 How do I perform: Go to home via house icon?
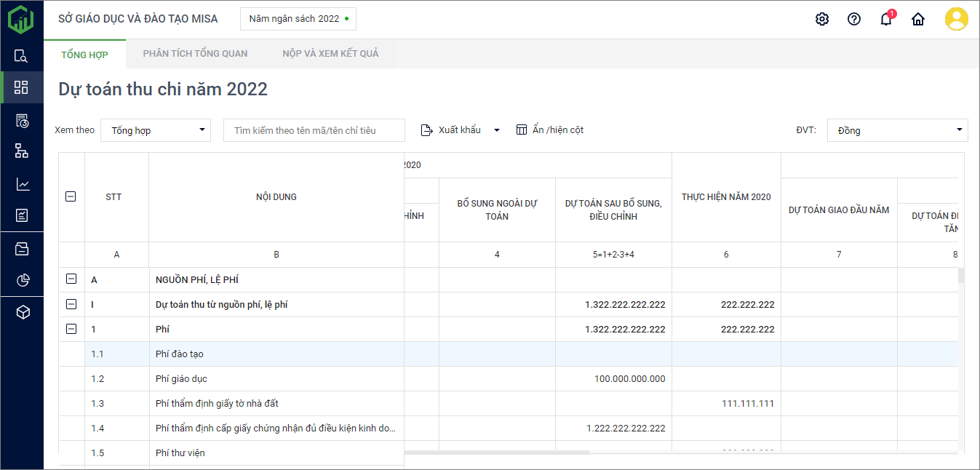coord(918,20)
